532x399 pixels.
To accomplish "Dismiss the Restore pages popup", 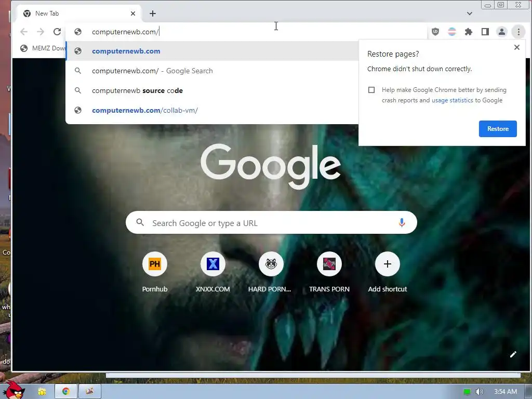I will (517, 47).
